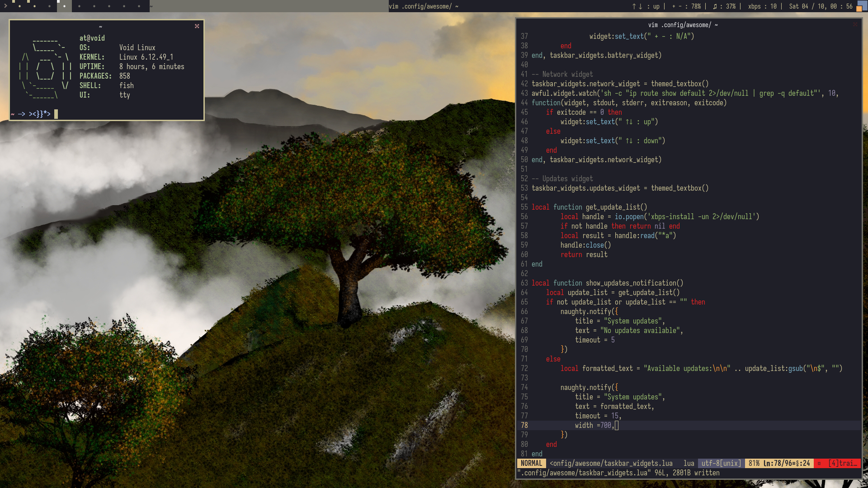Viewport: 868px width, 488px height.
Task: Click the vim window titlebar
Action: (683, 25)
